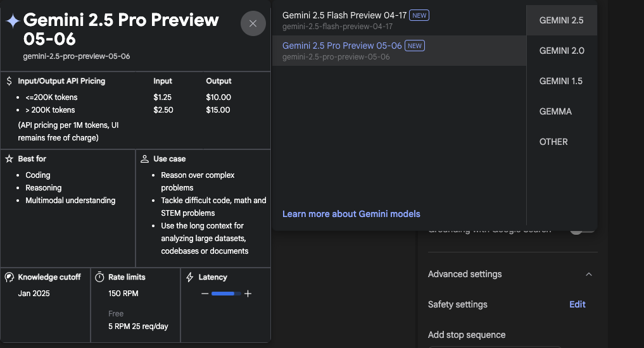Click the 150 RPM rate limit value
Image resolution: width=644 pixels, height=348 pixels.
point(123,294)
